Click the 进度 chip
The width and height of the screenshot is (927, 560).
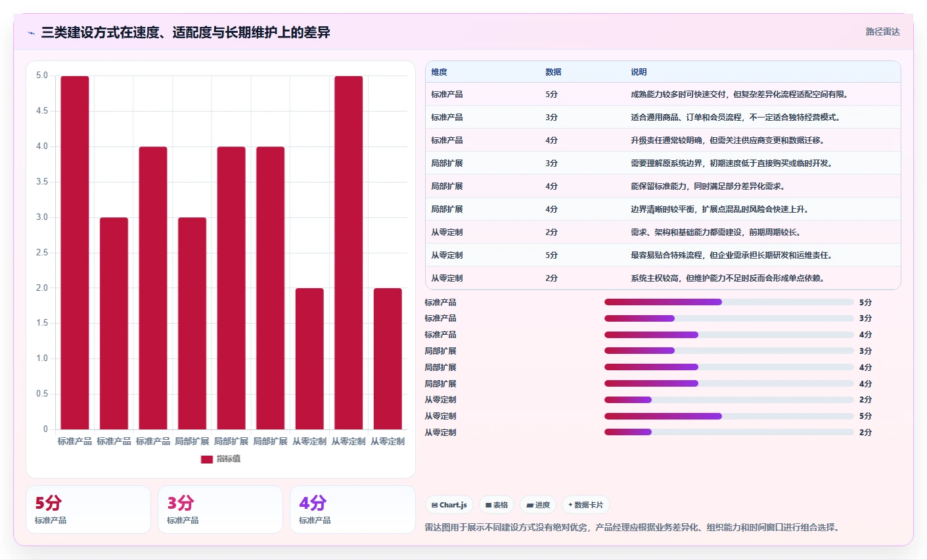point(538,505)
